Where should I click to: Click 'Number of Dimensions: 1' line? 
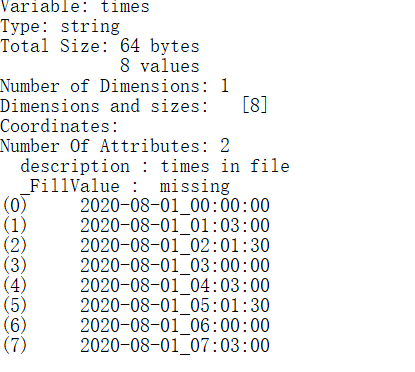click(115, 86)
